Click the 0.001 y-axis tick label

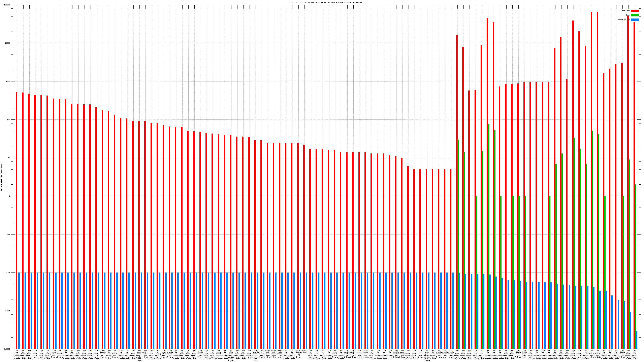tap(7, 311)
